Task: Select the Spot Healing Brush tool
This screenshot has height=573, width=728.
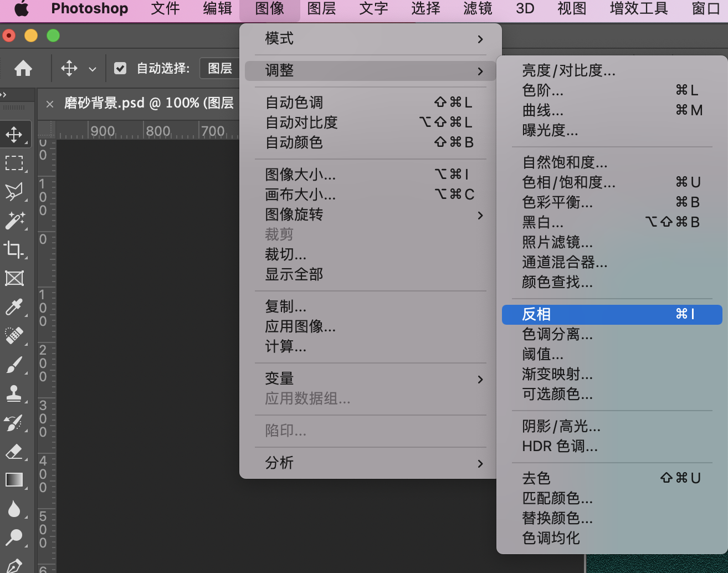Action: (14, 336)
